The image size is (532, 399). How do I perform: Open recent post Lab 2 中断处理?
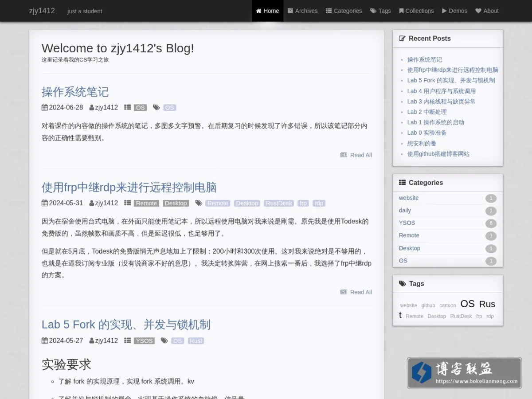pos(427,112)
